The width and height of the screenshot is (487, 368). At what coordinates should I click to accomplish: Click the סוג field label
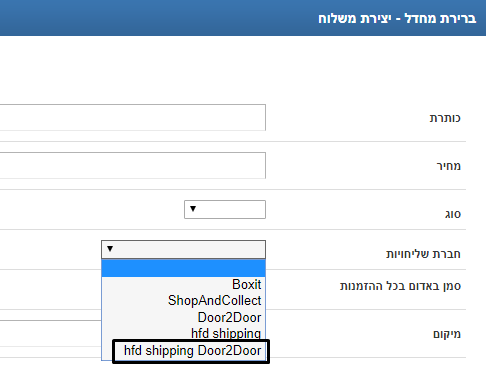pyautogui.click(x=453, y=214)
